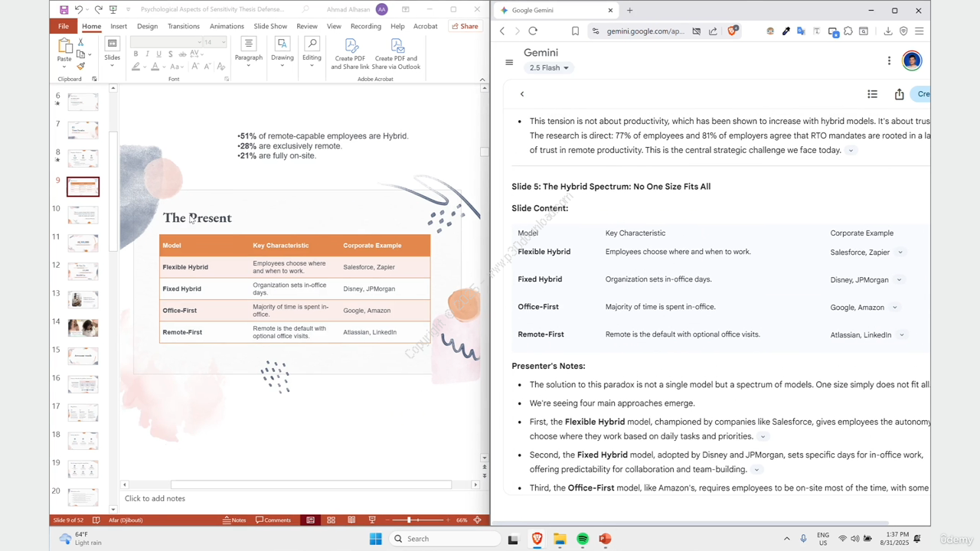Select slide 12 thumbnail
This screenshot has height=551, width=980.
pyautogui.click(x=83, y=272)
